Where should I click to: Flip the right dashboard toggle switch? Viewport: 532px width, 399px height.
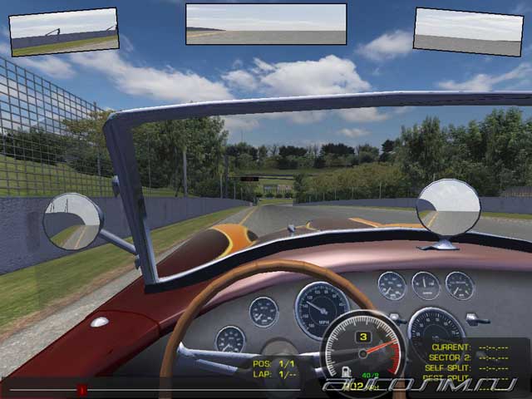(477, 319)
